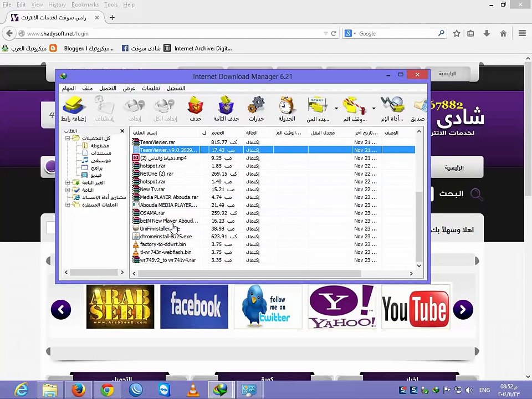Screen dimensions: 532x399
Task: Click the download list horizontal scrollbar
Action: coord(249,273)
